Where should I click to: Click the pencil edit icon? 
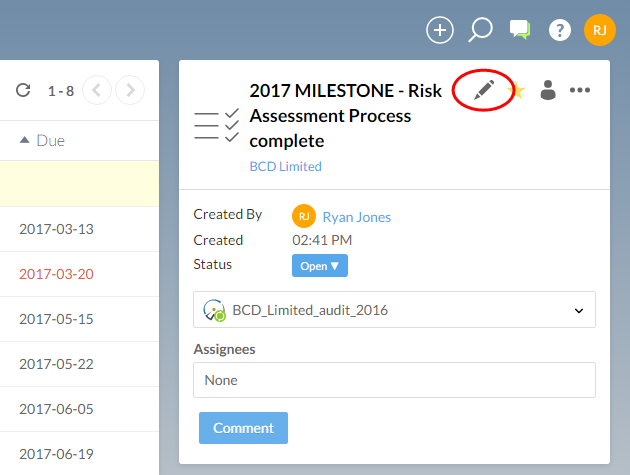click(485, 90)
